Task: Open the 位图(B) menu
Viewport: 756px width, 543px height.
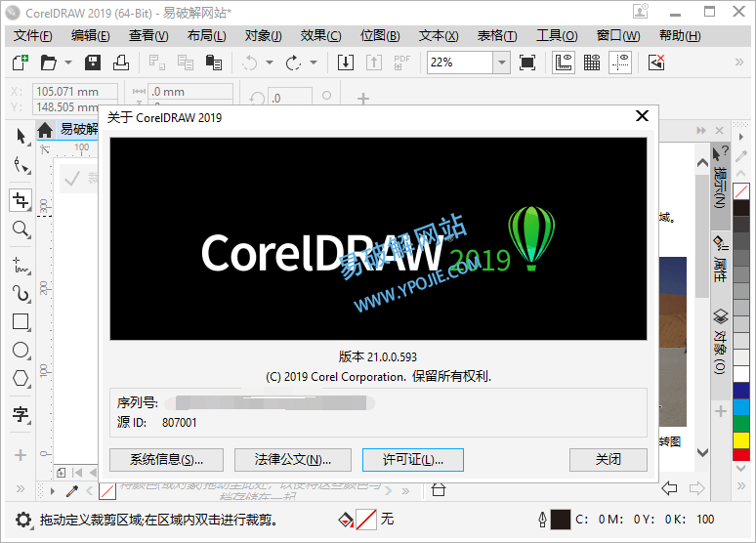Action: 380,36
